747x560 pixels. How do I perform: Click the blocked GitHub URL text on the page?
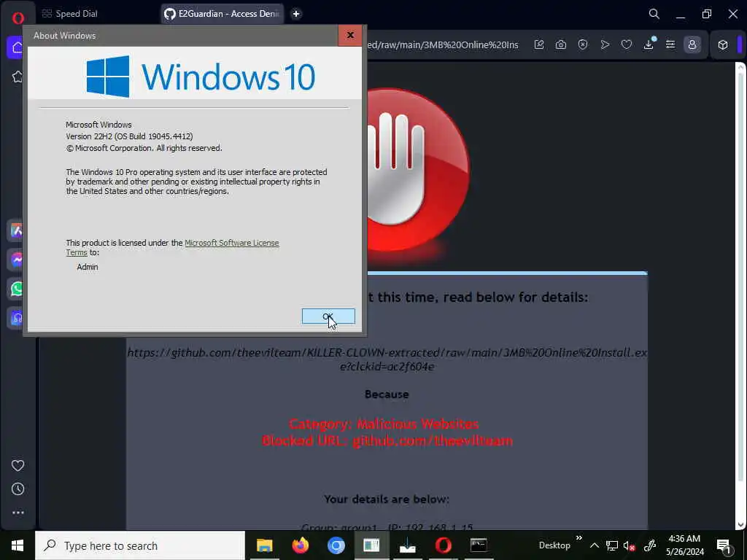click(x=387, y=359)
